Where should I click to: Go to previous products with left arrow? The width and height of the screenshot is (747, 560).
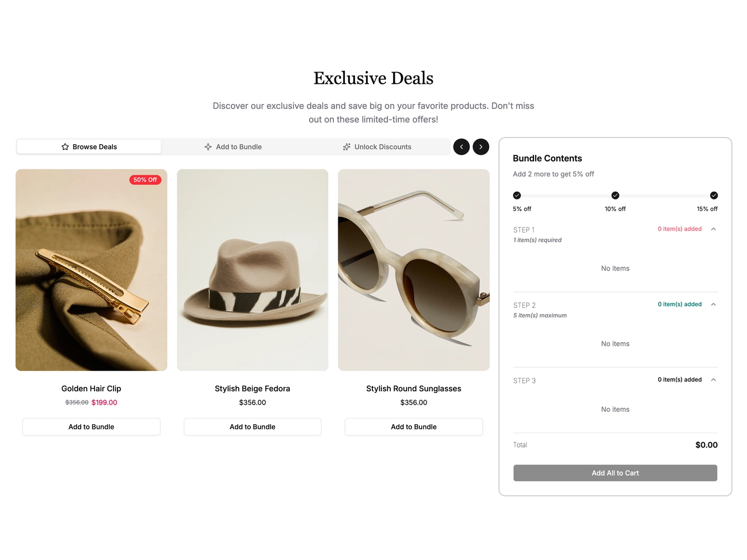[461, 147]
